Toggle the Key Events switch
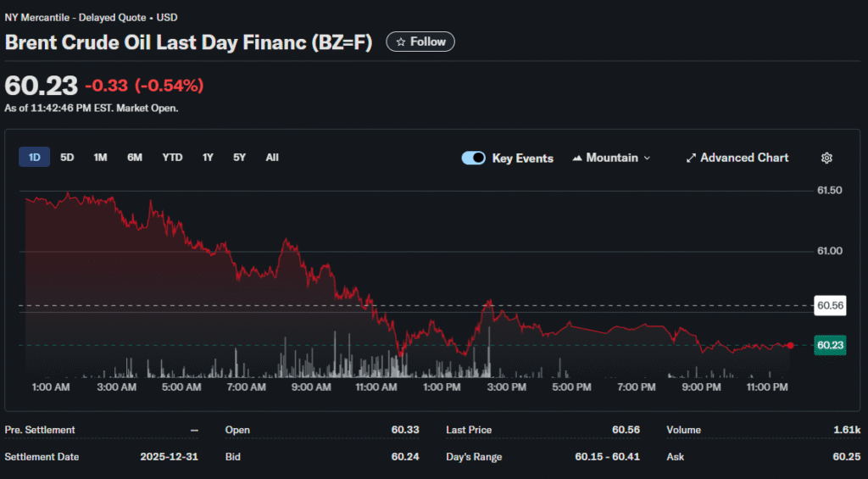This screenshot has height=479, width=868. click(x=473, y=158)
